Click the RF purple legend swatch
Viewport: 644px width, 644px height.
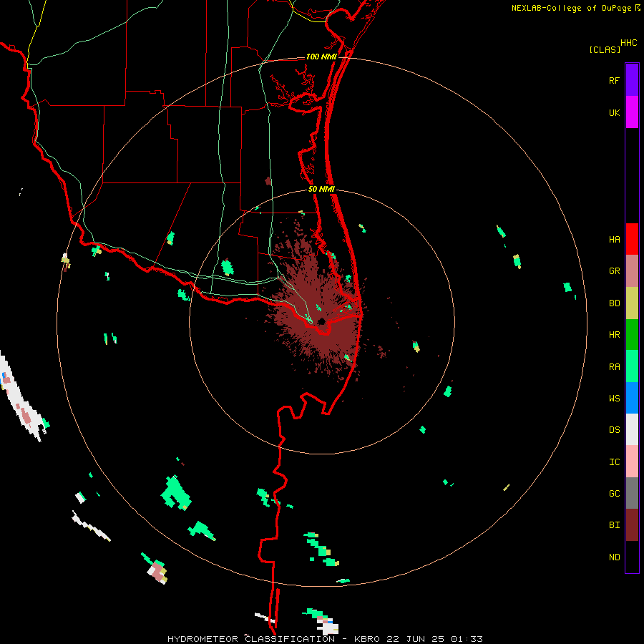point(632,80)
